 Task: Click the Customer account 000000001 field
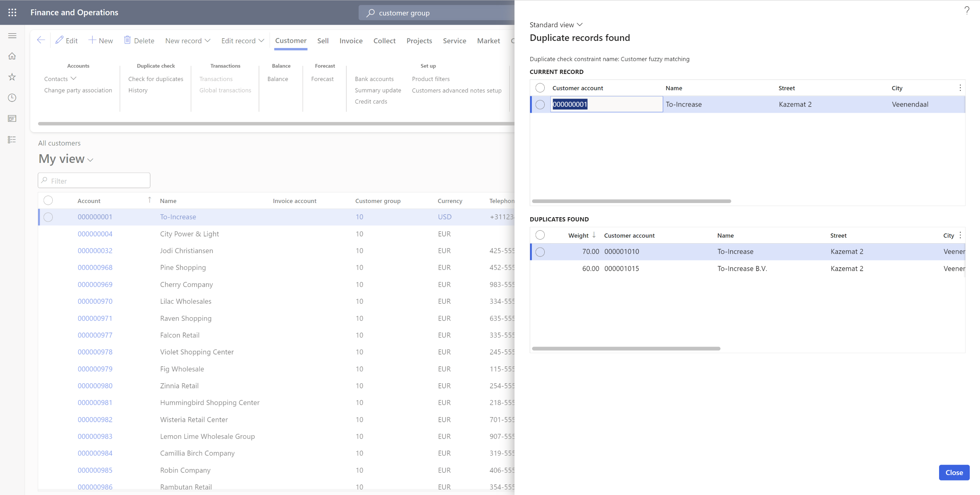pos(606,104)
